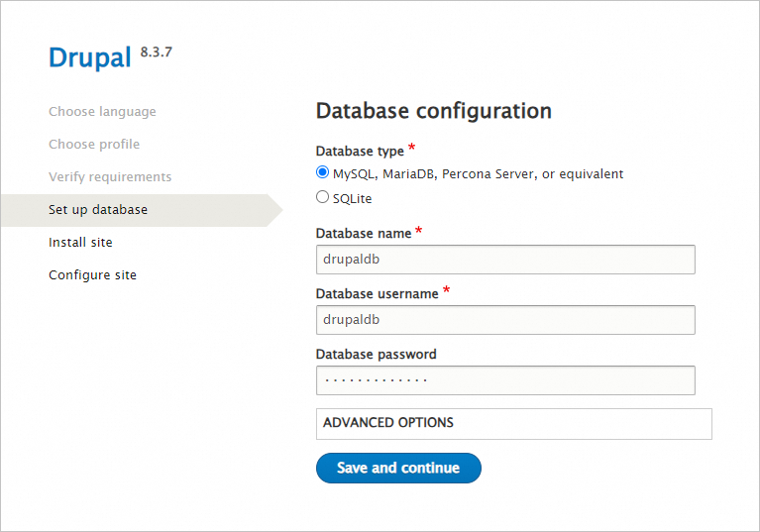Select the MySQL, MariaDB, Percona Server radio button

pyautogui.click(x=322, y=172)
